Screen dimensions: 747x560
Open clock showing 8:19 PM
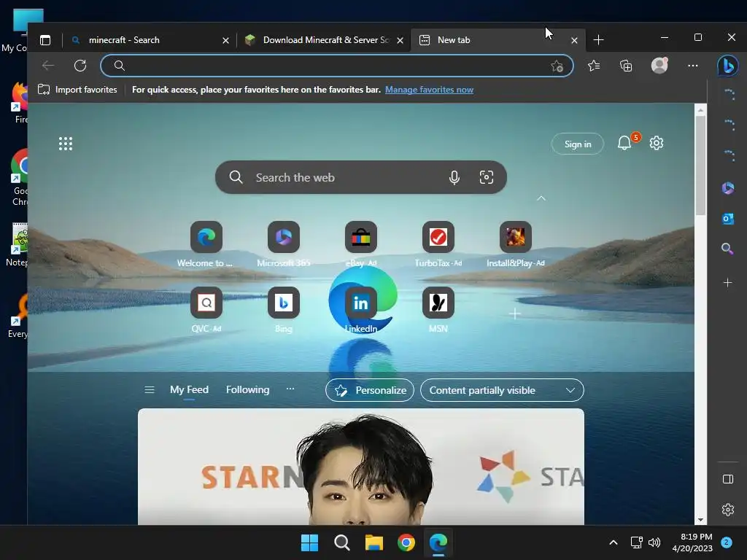point(692,542)
